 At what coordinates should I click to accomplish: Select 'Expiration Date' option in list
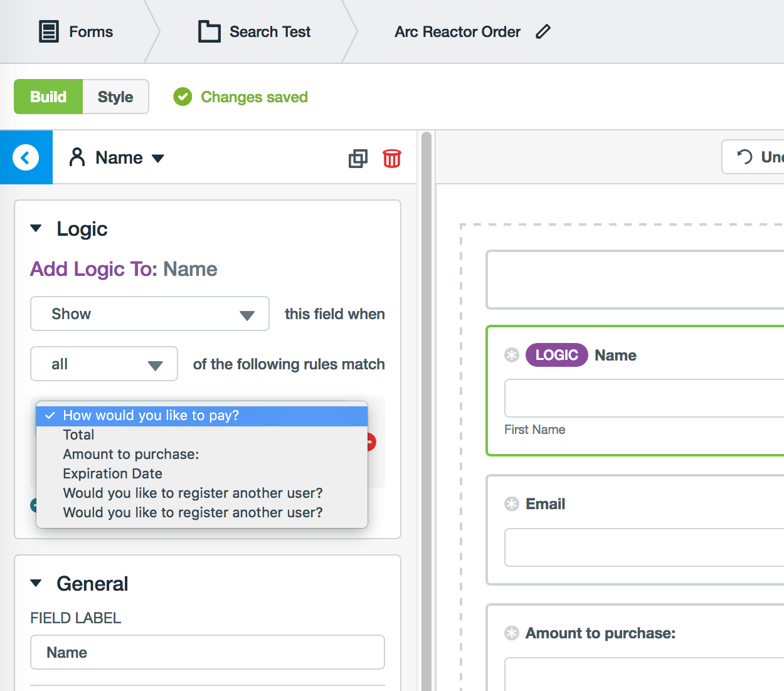pos(112,473)
